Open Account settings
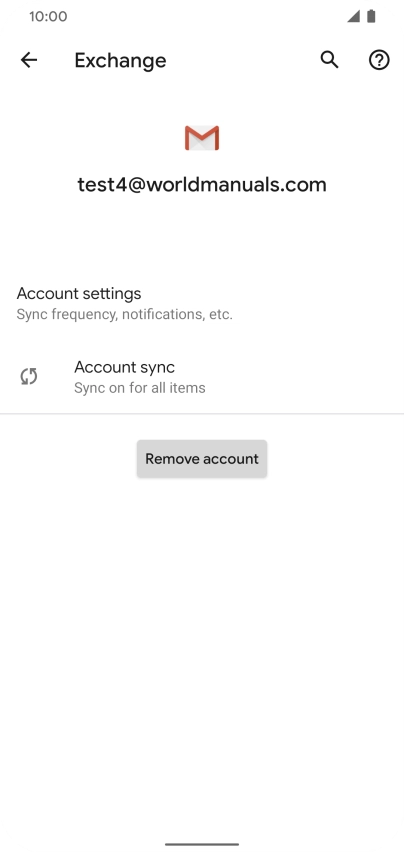The width and height of the screenshot is (404, 852). tap(202, 303)
